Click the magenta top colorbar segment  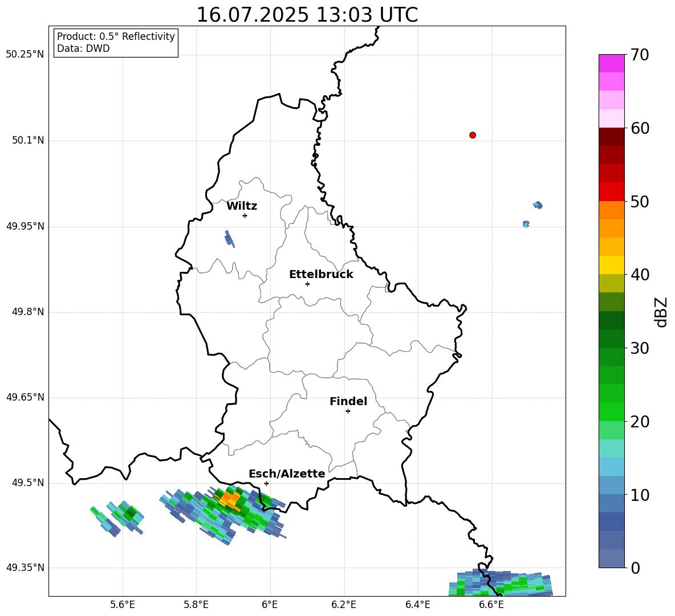coord(611,64)
